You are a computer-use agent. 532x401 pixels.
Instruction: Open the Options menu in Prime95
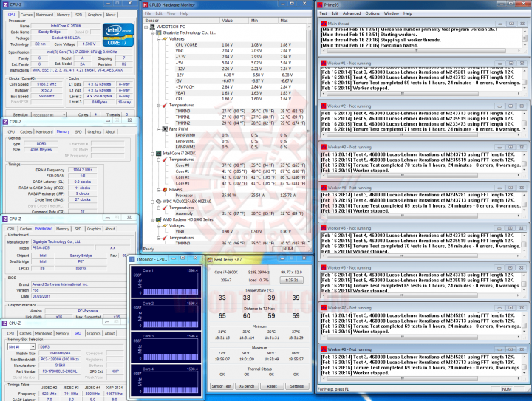point(372,13)
